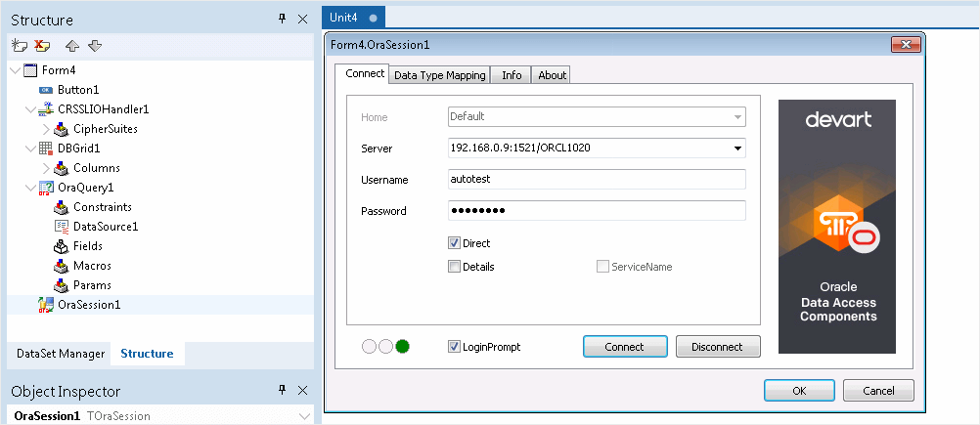Click the Password input field

click(x=597, y=210)
